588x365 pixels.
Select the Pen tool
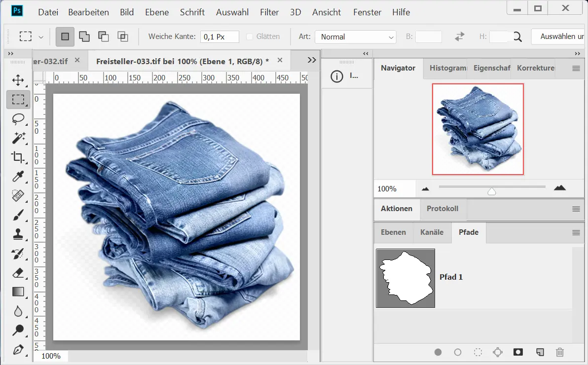(18, 350)
